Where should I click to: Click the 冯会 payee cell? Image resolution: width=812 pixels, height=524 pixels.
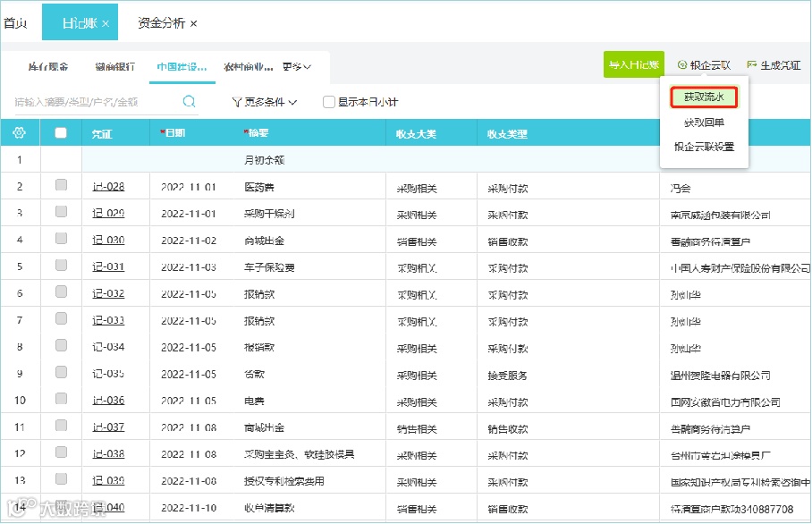[681, 189]
